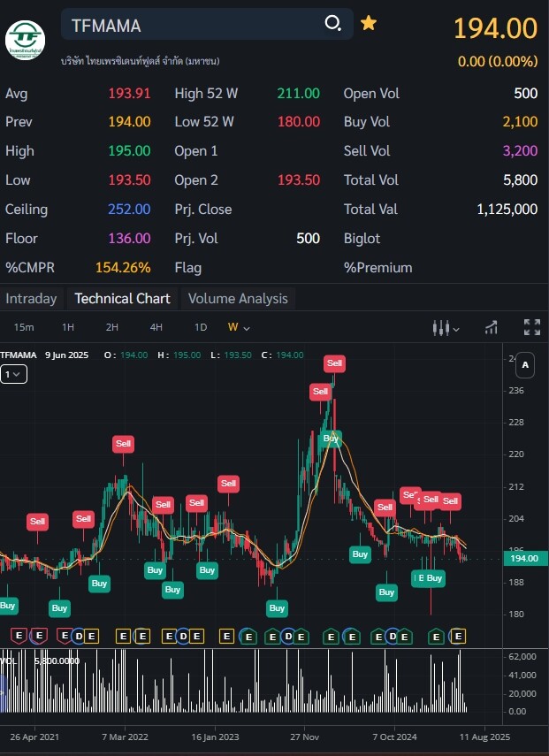Toggle the favorite star for TFMAMA

[x=369, y=23]
